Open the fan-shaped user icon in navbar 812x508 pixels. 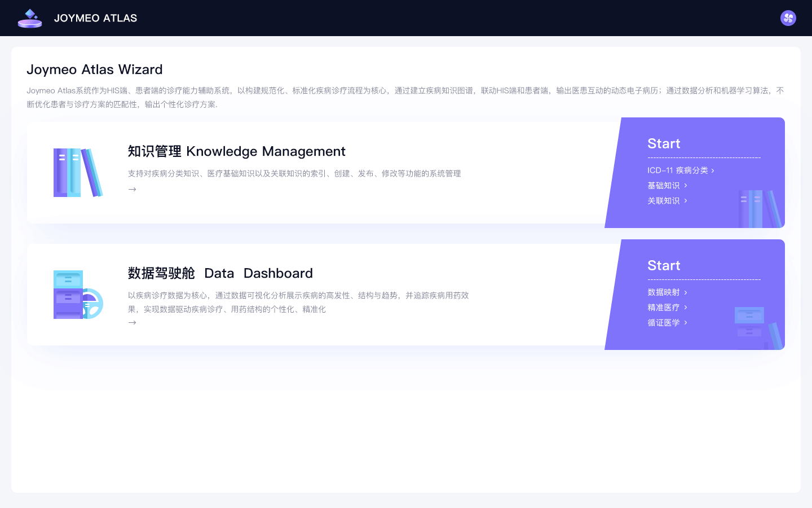point(788,17)
